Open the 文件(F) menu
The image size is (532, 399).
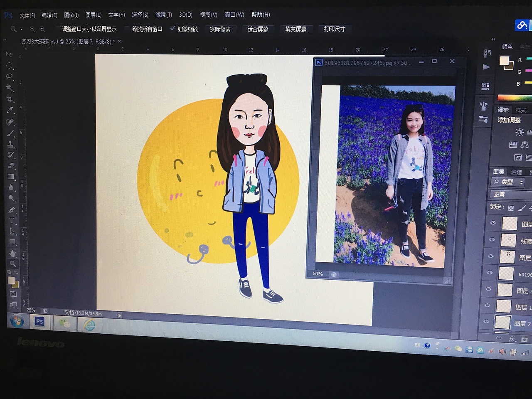pos(27,15)
